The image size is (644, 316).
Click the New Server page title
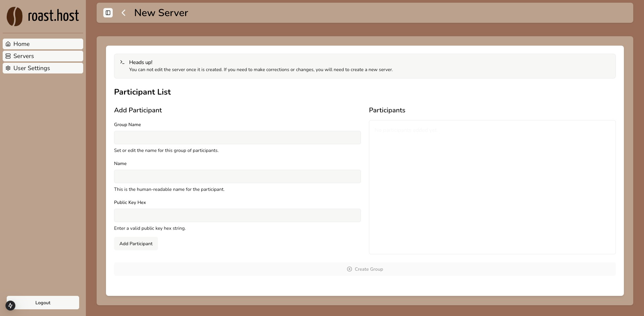(161, 13)
